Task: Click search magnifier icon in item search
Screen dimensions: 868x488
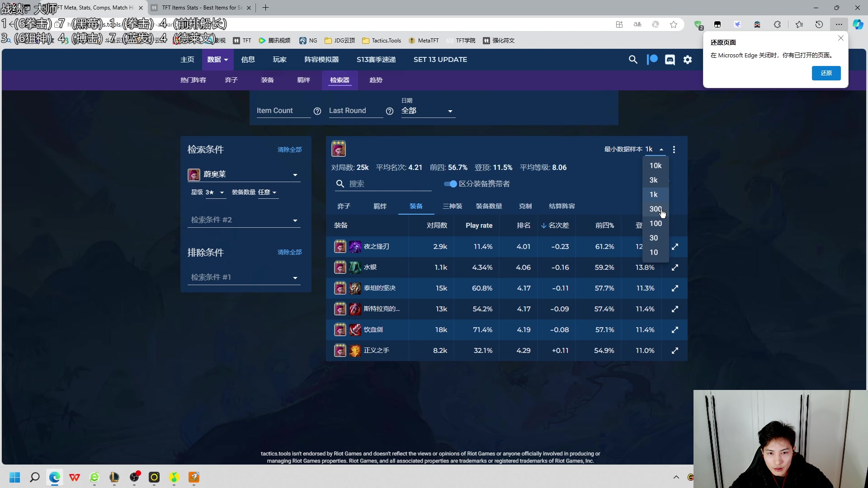Action: (x=340, y=183)
